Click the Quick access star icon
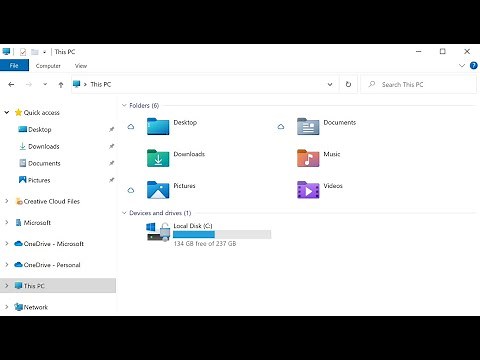The width and height of the screenshot is (480, 360). point(18,112)
